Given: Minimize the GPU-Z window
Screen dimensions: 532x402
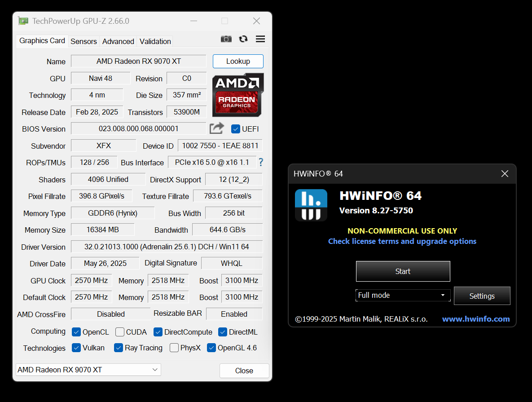Looking at the screenshot, I should pyautogui.click(x=194, y=21).
